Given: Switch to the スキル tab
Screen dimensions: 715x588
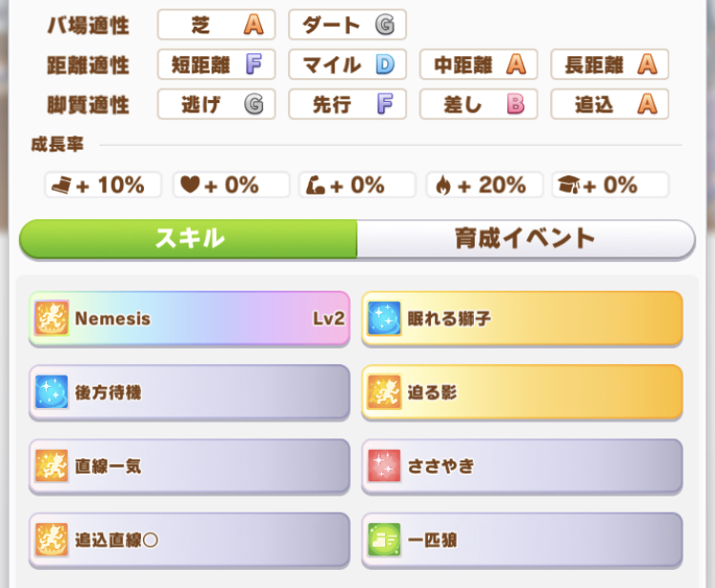Looking at the screenshot, I should click(189, 239).
